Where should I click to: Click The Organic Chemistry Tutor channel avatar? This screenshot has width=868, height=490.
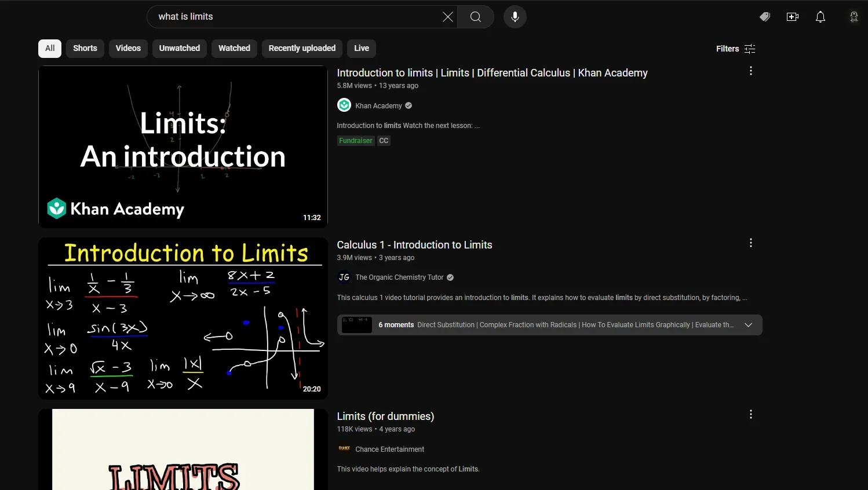(344, 277)
